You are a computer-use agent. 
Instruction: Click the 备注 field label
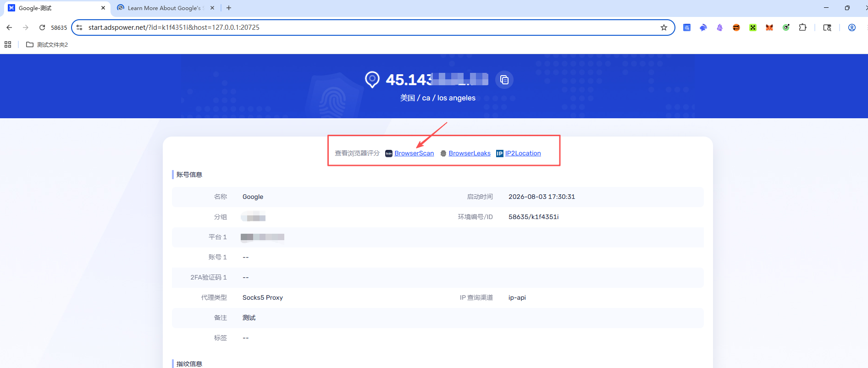coord(221,318)
